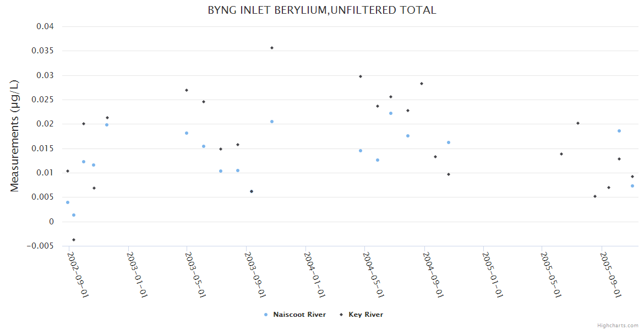This screenshot has width=644, height=330.
Task: Click the −0.005 y-axis tick label
Action: click(41, 246)
